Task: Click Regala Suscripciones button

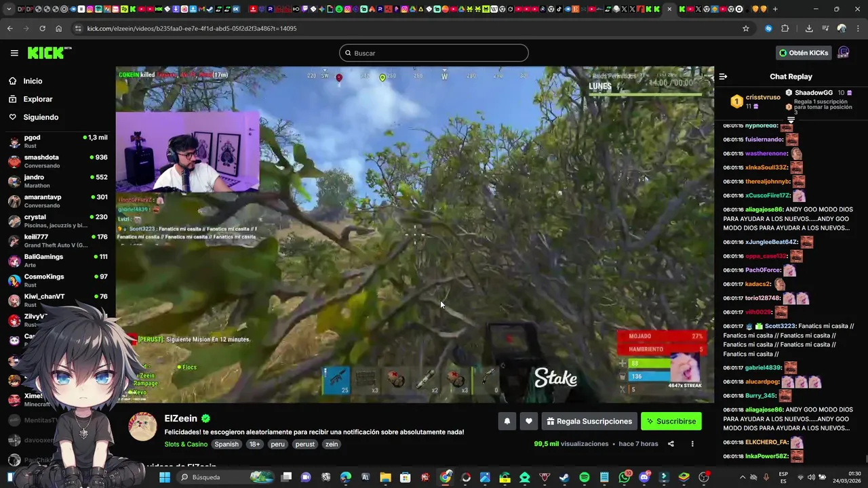Action: 589,422
